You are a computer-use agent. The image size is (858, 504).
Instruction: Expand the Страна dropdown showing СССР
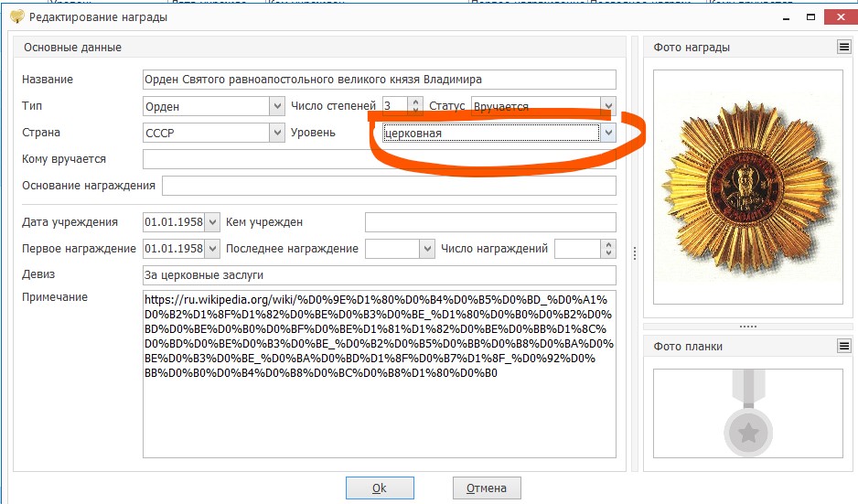(277, 133)
